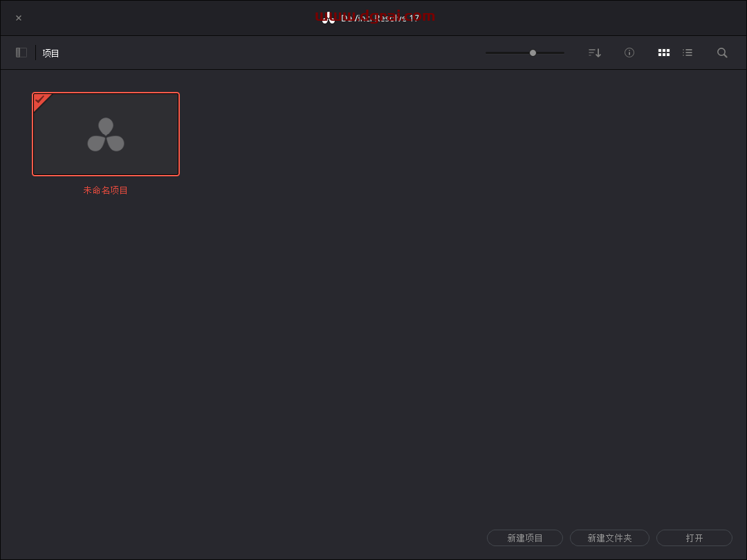Toggle the project library sidebar icon
This screenshot has width=747, height=560.
[x=21, y=53]
